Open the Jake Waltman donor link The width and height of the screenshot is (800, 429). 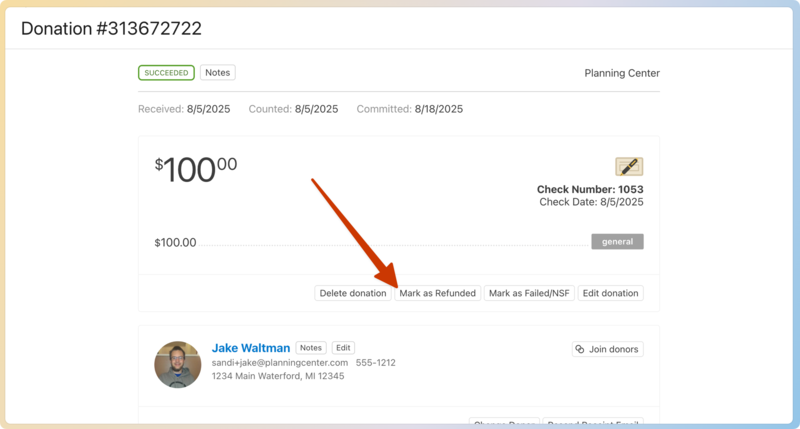251,348
